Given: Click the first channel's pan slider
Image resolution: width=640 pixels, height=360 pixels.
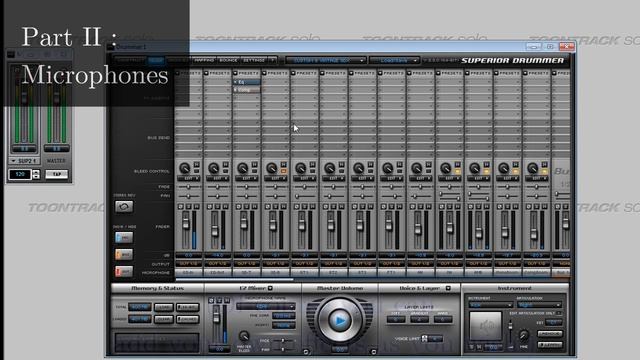Looking at the screenshot, I should (x=188, y=196).
